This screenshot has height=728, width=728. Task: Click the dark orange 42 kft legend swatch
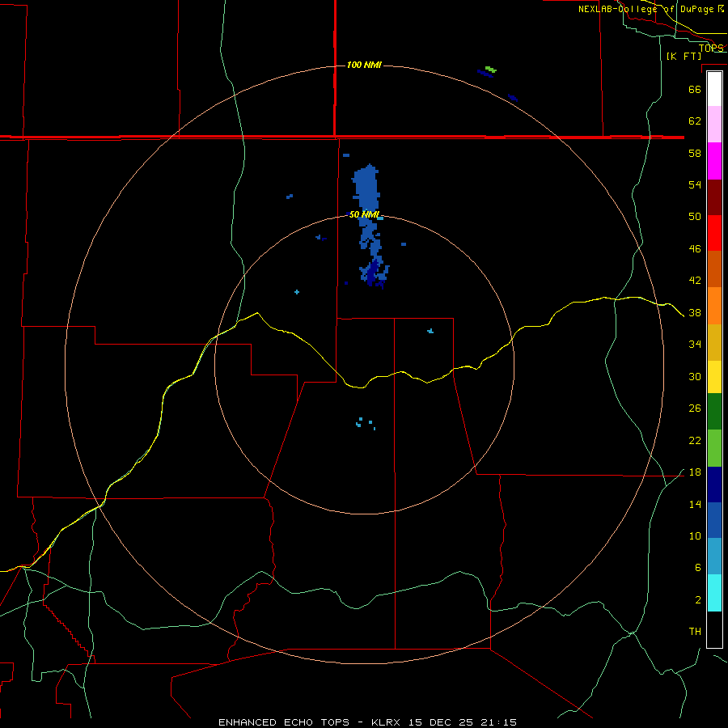(x=714, y=269)
